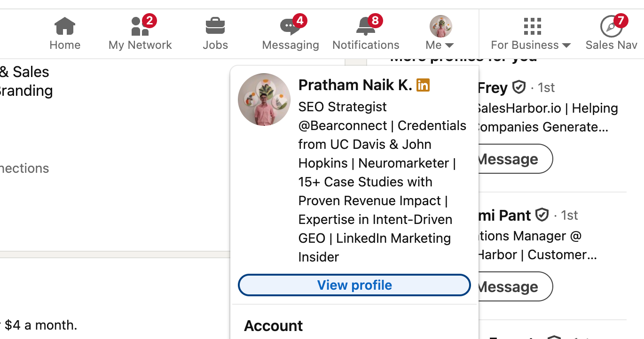The image size is (644, 339).
Task: Check the Notifications bell icon
Action: click(x=365, y=27)
